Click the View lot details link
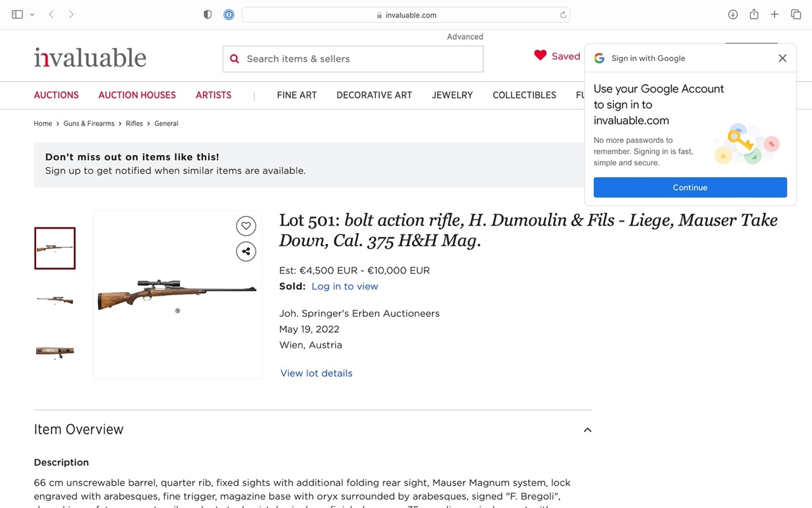Viewport: 812px width, 508px height. [x=316, y=373]
